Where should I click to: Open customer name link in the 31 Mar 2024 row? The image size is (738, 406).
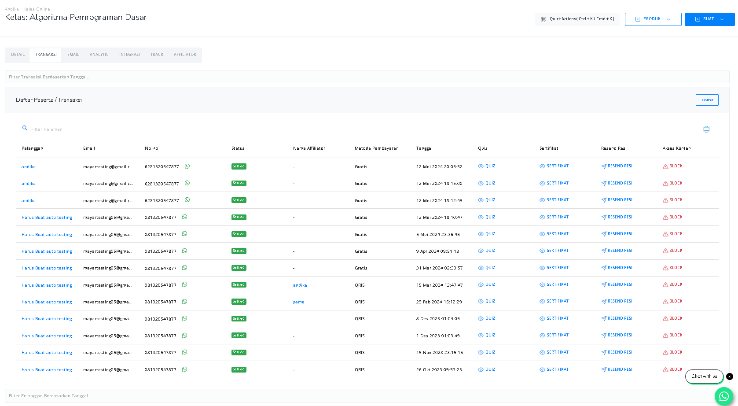[47, 268]
